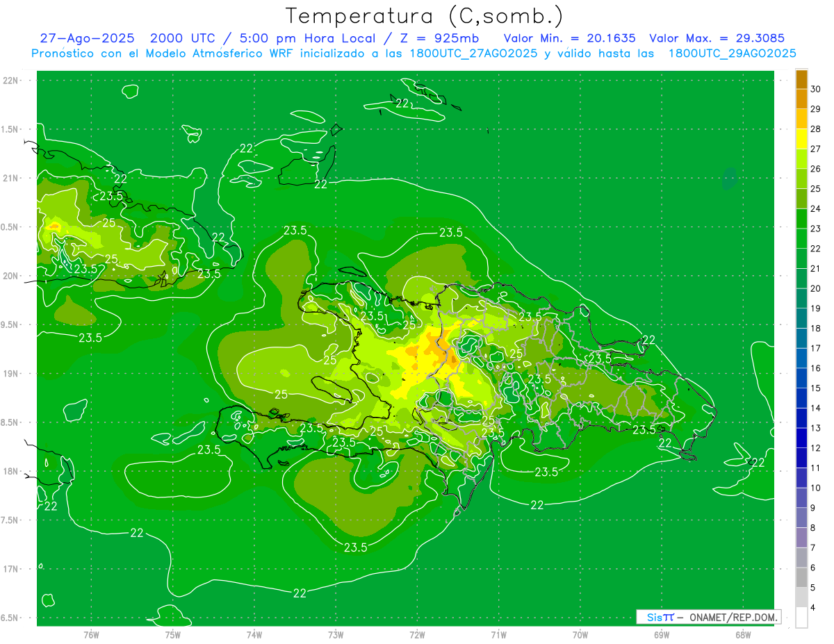Pick the dark blue swatch between 12 and 13
This screenshot has width=834, height=644.
coord(801,438)
